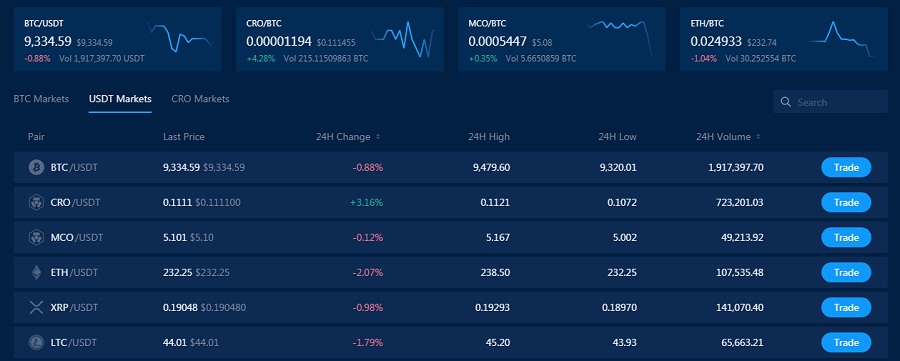Sort by 24H Volume column arrows

(x=758, y=137)
